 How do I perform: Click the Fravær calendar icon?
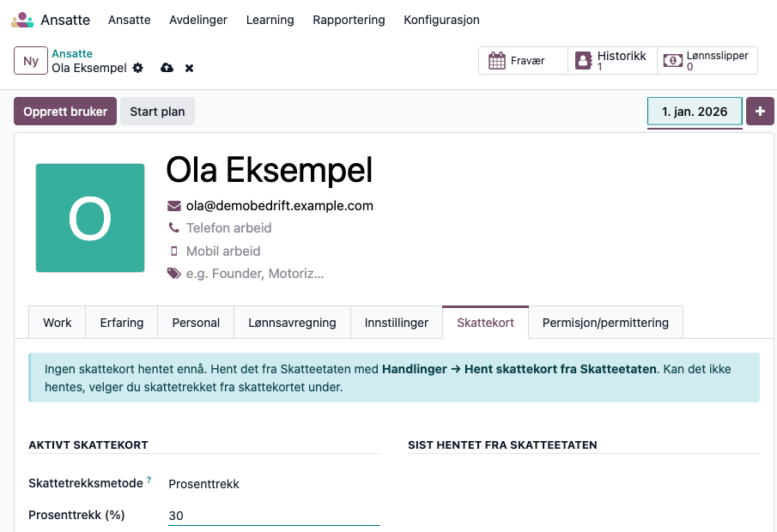[x=496, y=60]
